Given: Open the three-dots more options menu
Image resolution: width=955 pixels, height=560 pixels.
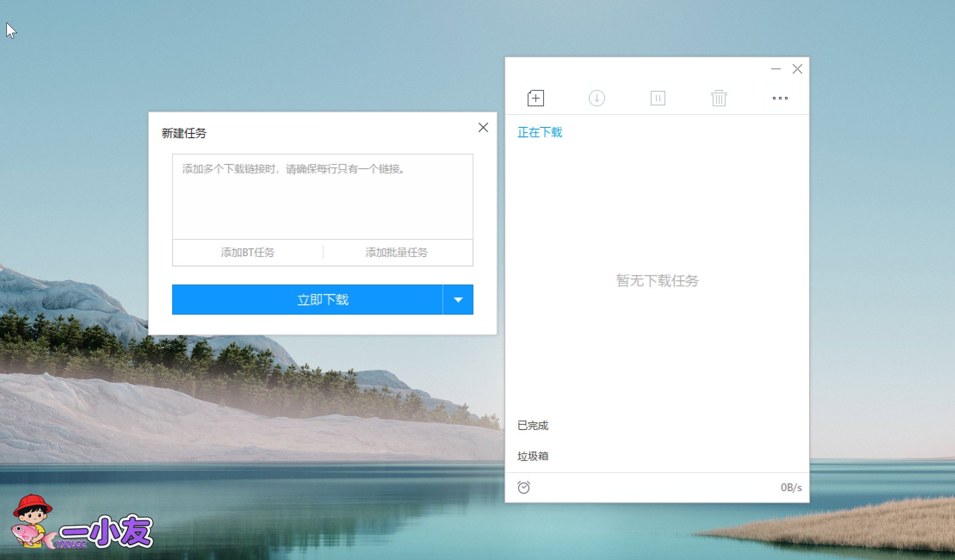Looking at the screenshot, I should coord(780,98).
